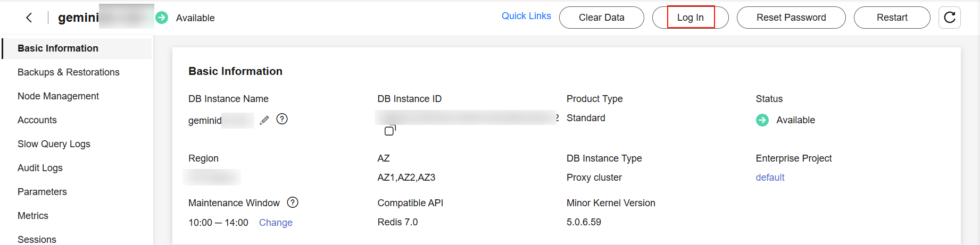
Task: Click help icon beside DB Instance Name
Action: click(282, 119)
